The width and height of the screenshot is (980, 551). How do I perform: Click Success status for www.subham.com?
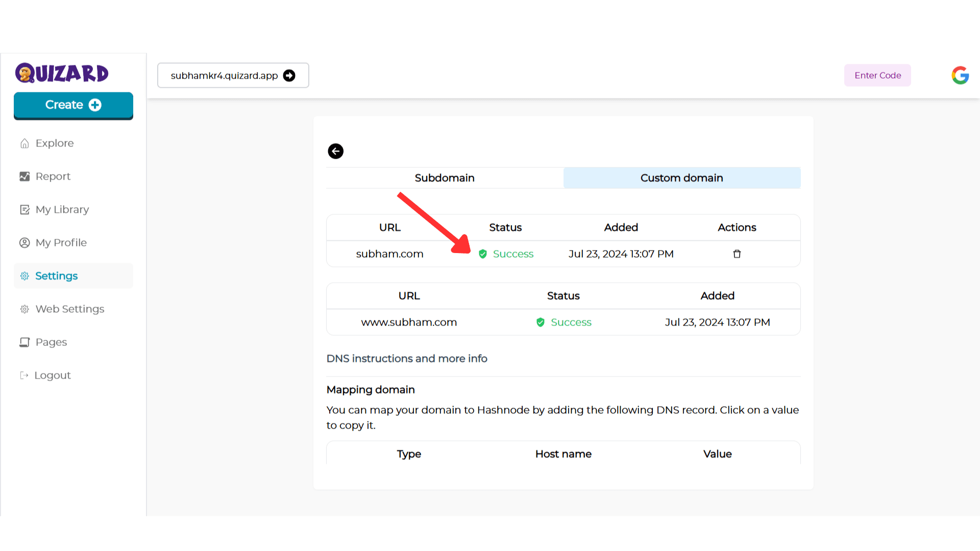[571, 322]
